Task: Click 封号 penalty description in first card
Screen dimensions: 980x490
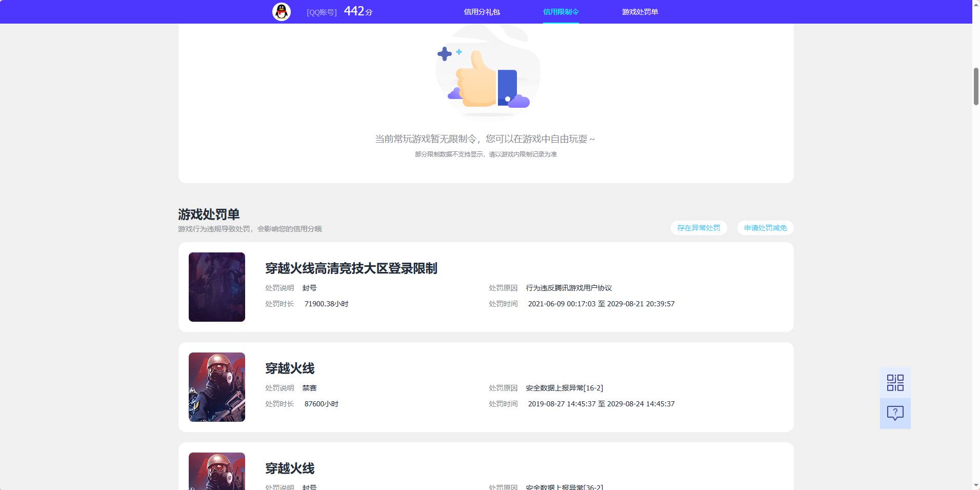Action: pos(309,288)
